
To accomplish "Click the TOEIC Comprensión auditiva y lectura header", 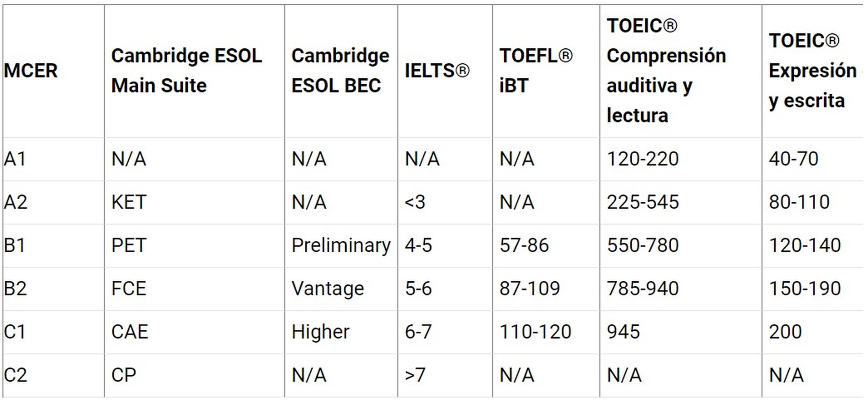I will (x=666, y=71).
